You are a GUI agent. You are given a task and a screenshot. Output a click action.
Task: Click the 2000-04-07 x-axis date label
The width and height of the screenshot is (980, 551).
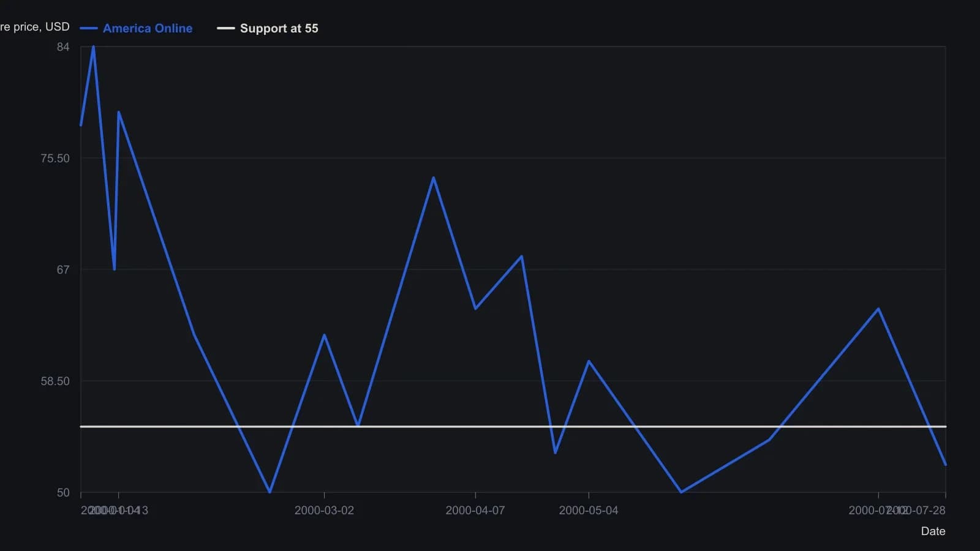[x=475, y=511]
